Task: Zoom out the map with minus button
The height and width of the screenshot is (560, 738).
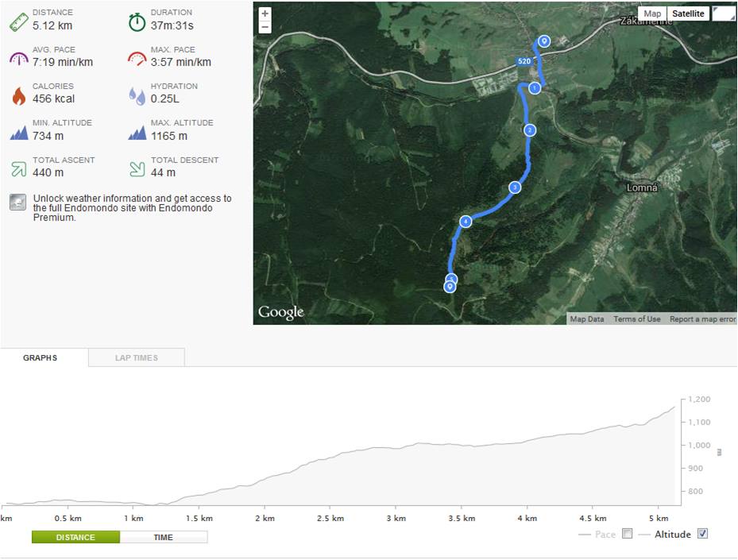Action: [x=265, y=27]
